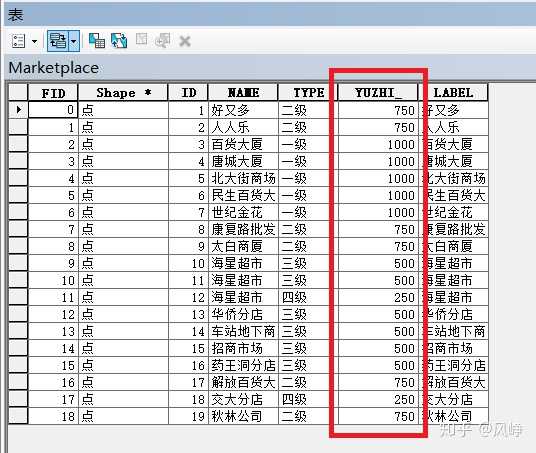Expand the Related Tables dropdown arrow
Viewport: 536px width, 453px height.
click(74, 41)
